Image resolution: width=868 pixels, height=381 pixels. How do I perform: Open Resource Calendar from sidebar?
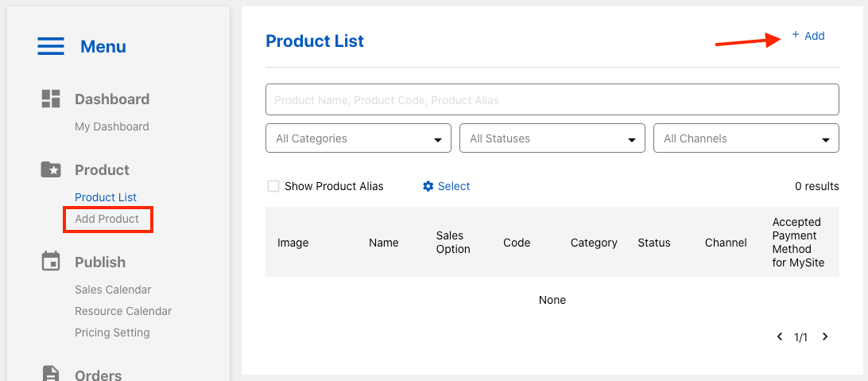[x=123, y=311]
